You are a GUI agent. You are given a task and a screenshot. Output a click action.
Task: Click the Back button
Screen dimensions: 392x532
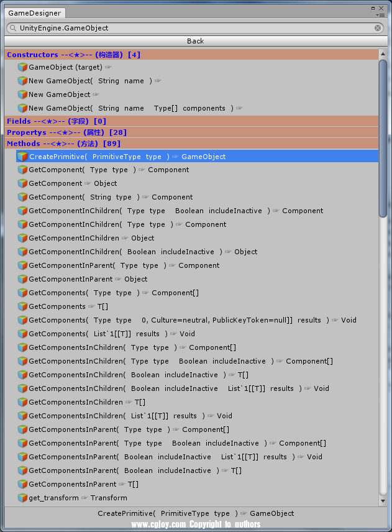point(196,41)
